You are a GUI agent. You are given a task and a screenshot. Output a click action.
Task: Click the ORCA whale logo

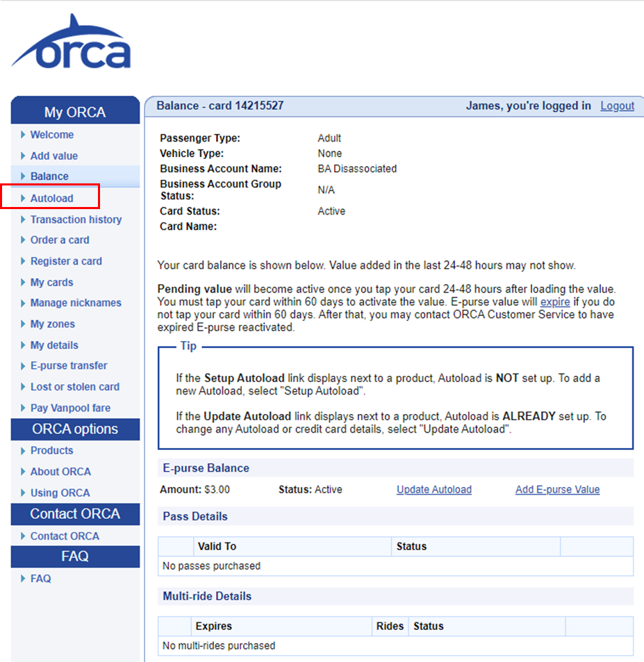pyautogui.click(x=71, y=42)
